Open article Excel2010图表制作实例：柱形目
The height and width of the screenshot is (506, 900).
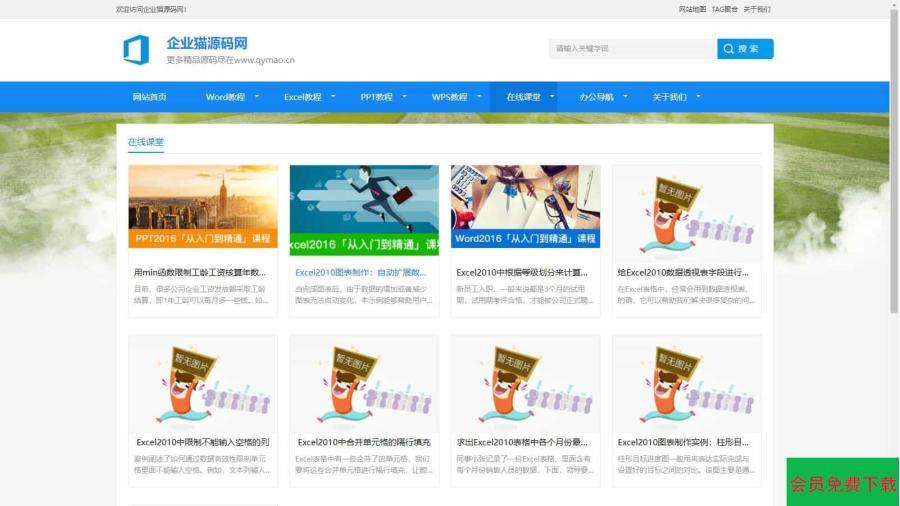click(683, 442)
